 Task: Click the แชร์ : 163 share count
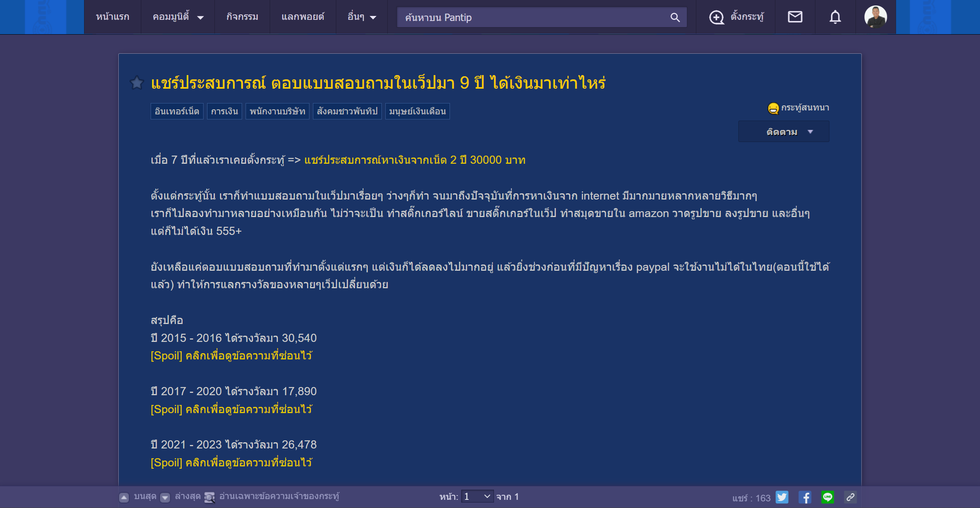click(x=751, y=498)
